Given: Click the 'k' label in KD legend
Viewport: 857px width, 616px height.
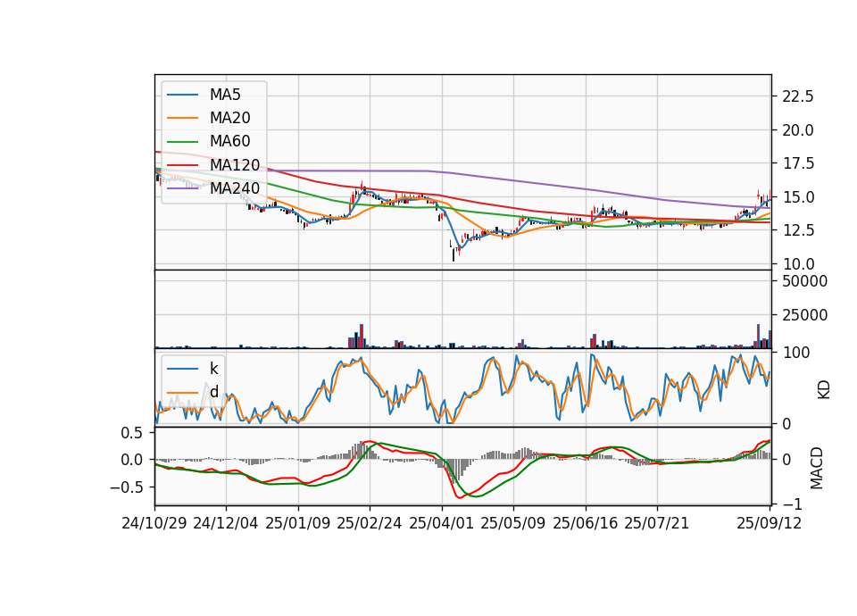Looking at the screenshot, I should pyautogui.click(x=213, y=369).
